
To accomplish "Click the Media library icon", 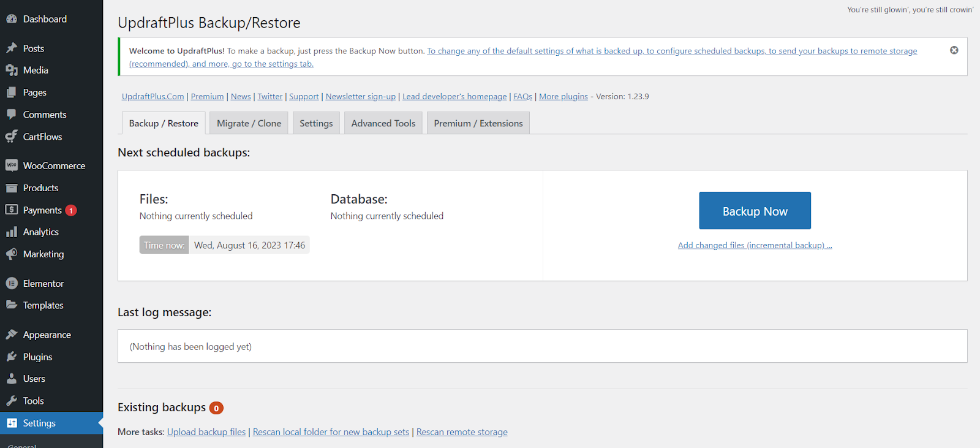I will tap(12, 70).
